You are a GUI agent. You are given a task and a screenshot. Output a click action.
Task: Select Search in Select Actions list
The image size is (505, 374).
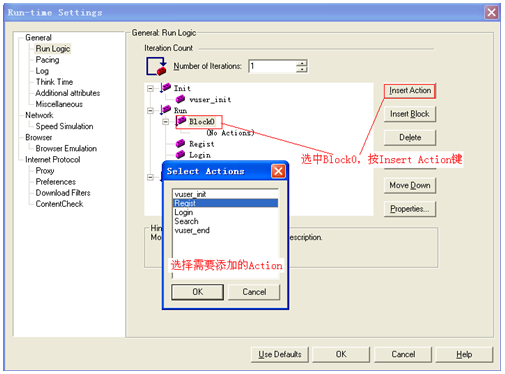[x=225, y=221]
